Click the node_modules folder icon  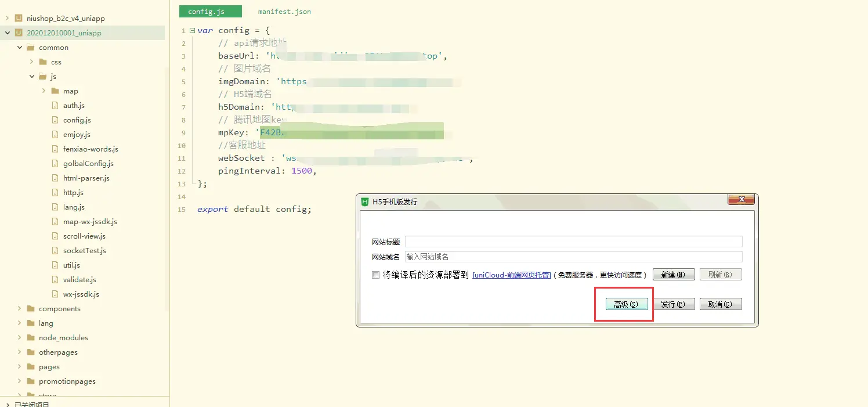point(31,338)
